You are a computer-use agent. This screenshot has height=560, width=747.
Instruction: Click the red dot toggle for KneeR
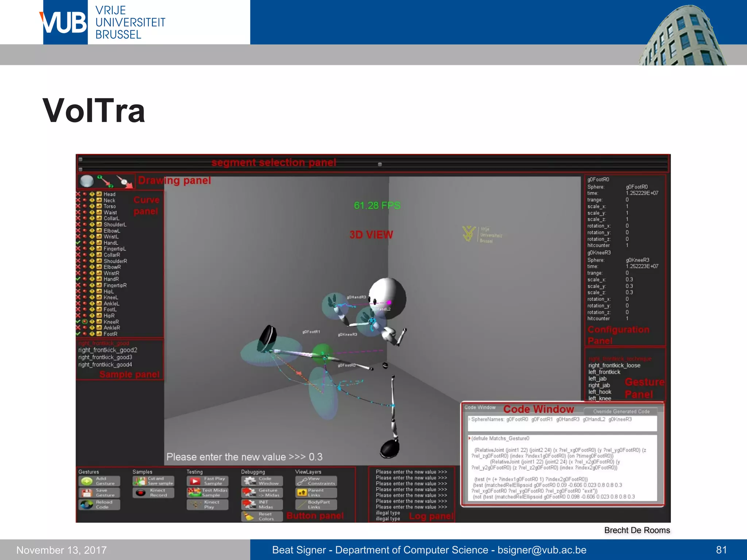click(x=85, y=322)
